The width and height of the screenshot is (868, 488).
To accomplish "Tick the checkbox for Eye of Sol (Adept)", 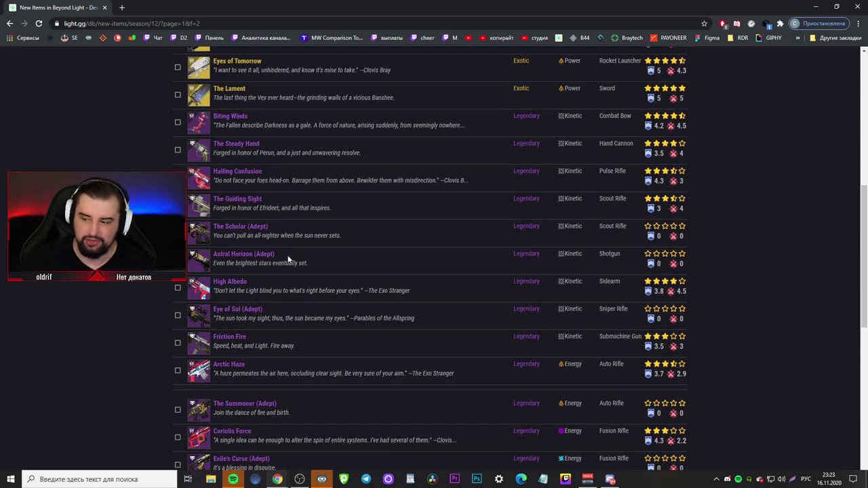I will click(x=178, y=315).
